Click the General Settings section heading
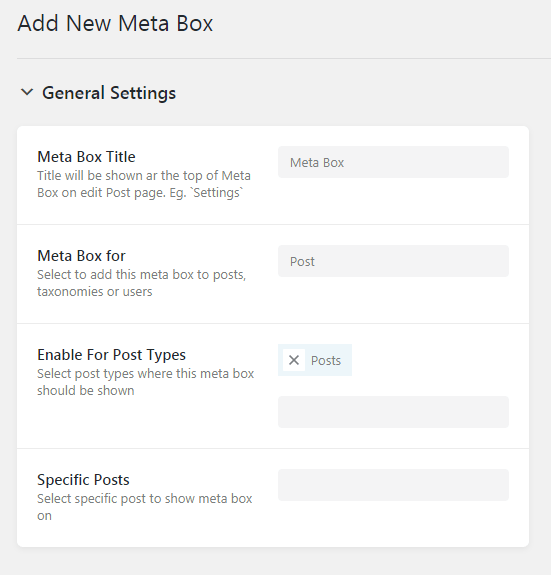 coord(109,93)
